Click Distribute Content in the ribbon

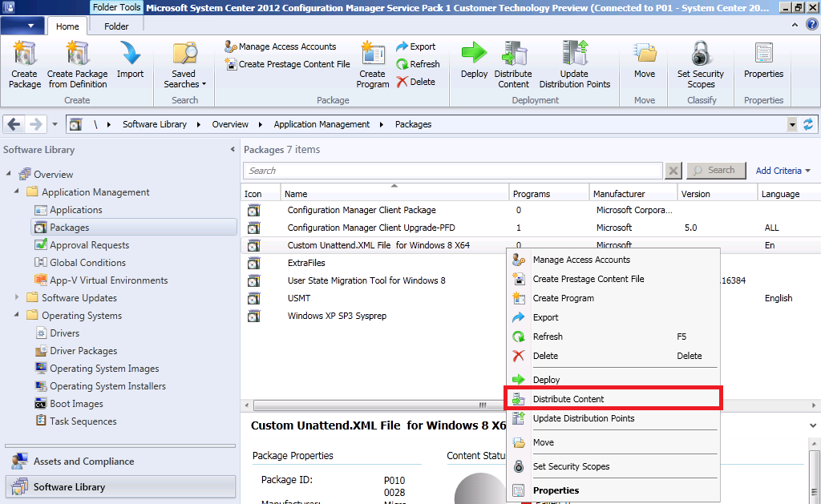[513, 64]
